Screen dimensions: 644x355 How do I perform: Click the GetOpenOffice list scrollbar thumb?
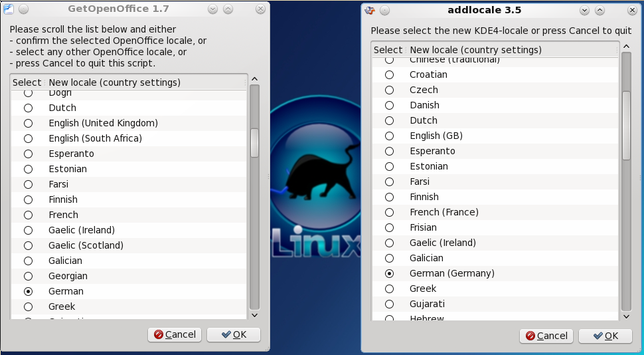click(255, 143)
